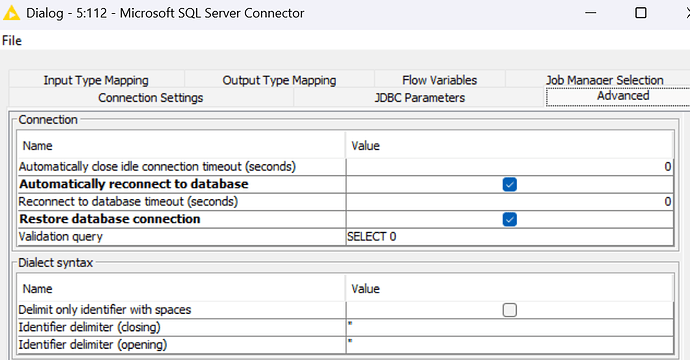Uncheck Automatically reconnect to database checkbox

pos(510,184)
